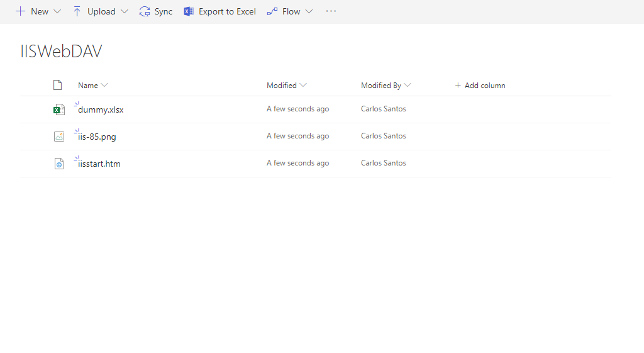Open the iisstart.htm file
Viewport: 644px width, 353px height.
[99, 164]
